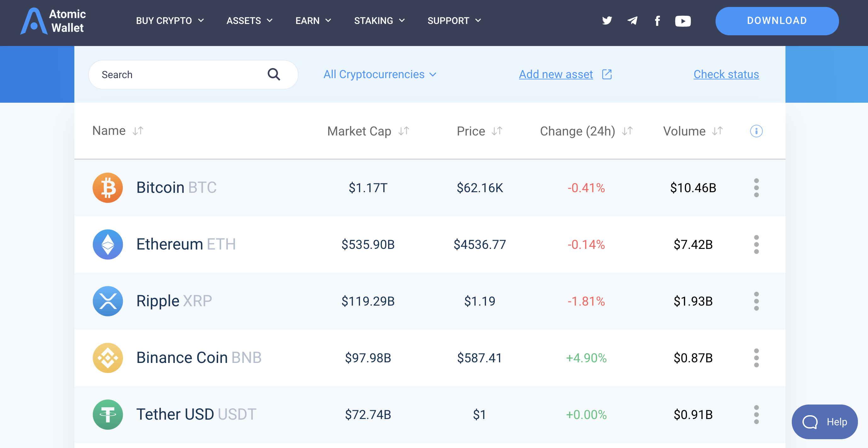This screenshot has width=868, height=448.
Task: Sort by Price using sort arrows
Action: click(497, 131)
